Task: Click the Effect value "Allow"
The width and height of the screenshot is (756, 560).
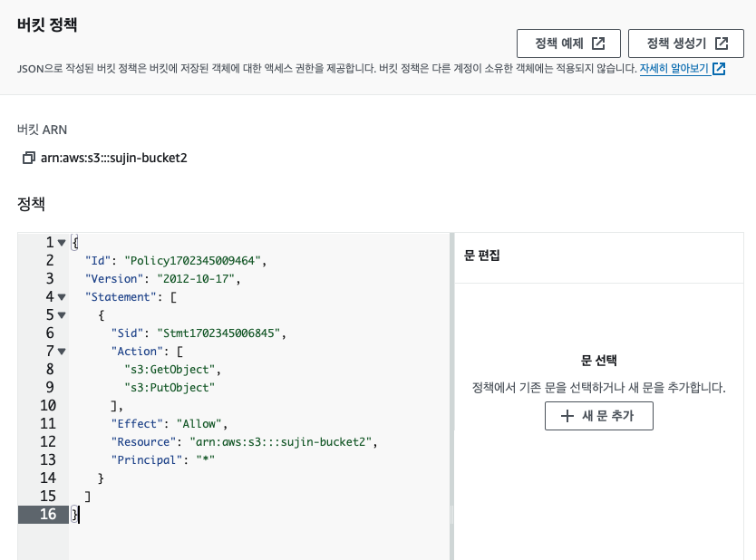Action: coord(199,423)
